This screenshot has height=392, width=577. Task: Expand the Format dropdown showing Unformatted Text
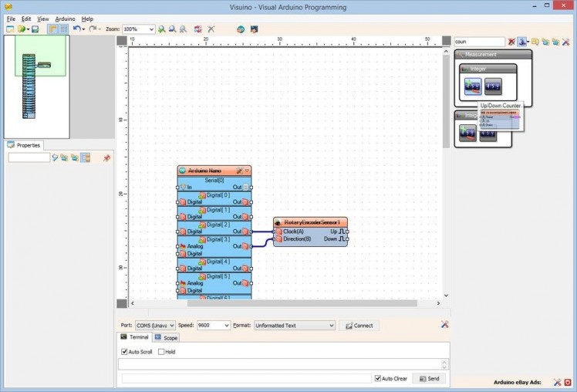(331, 326)
